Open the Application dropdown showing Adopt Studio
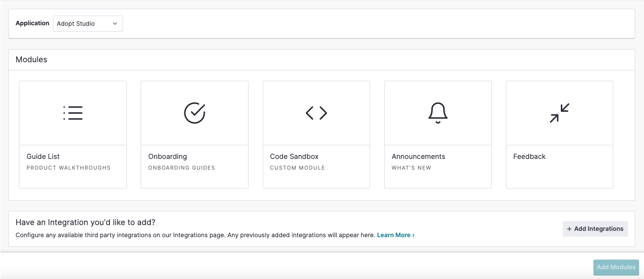 pyautogui.click(x=88, y=23)
